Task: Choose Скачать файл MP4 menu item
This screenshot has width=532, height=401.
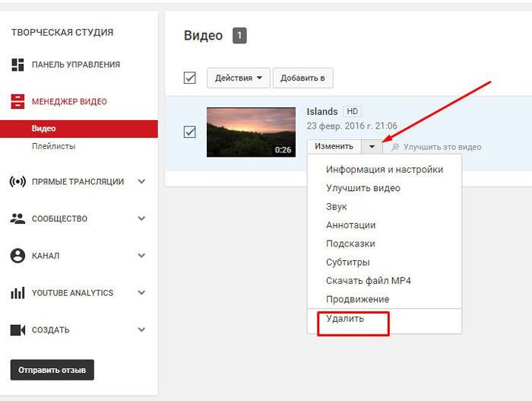Action: (x=369, y=281)
